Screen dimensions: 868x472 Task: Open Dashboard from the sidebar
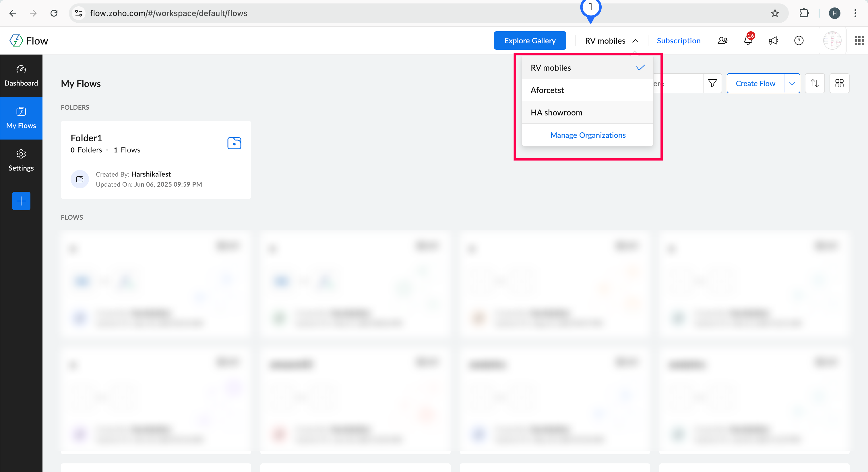tap(21, 76)
